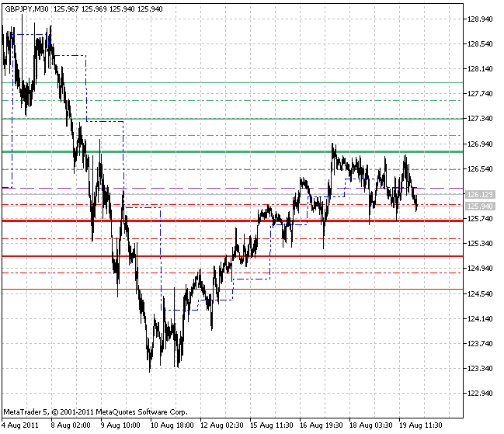Click the 126.129 gray price tag
This screenshot has height=434, width=504.
pos(480,194)
